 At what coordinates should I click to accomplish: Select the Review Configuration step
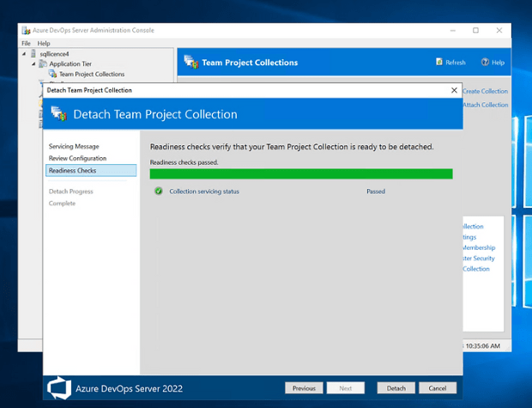tap(77, 158)
